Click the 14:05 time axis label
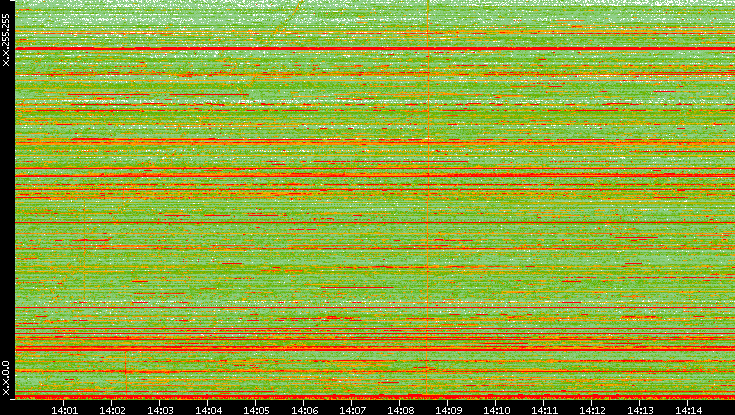 coord(256,410)
